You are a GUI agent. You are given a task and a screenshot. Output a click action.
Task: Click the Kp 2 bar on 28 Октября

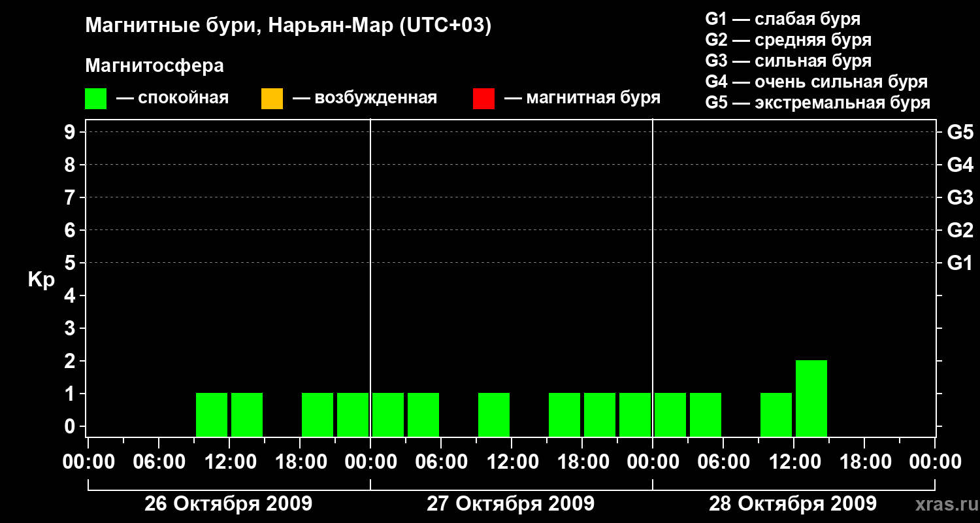pos(811,398)
